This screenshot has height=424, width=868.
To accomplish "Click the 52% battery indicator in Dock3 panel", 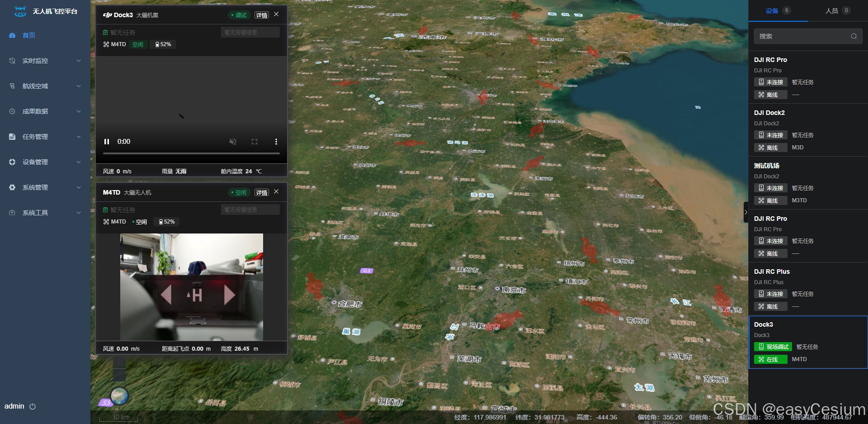I will point(163,44).
